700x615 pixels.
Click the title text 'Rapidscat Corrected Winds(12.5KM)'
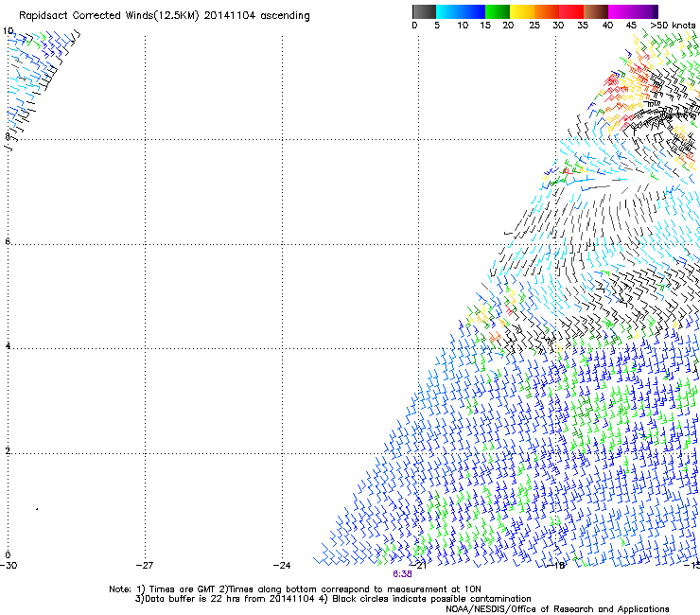pyautogui.click(x=109, y=16)
